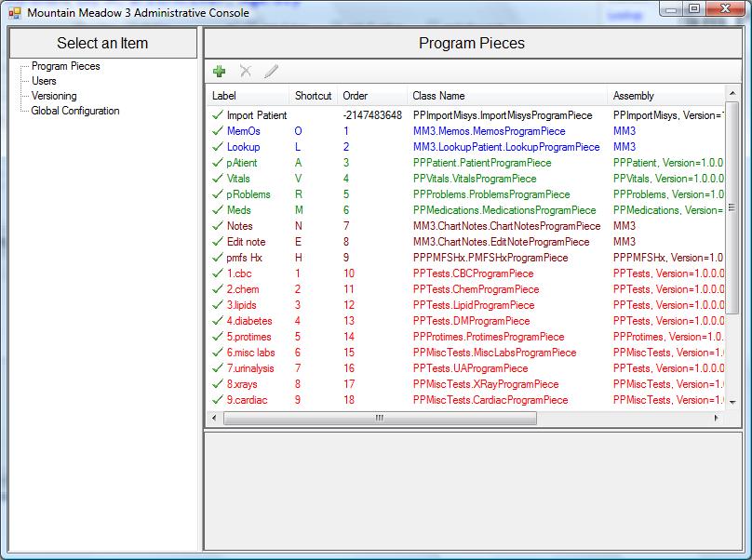The width and height of the screenshot is (752, 560).
Task: Select the 1.cbc label
Action: click(239, 273)
